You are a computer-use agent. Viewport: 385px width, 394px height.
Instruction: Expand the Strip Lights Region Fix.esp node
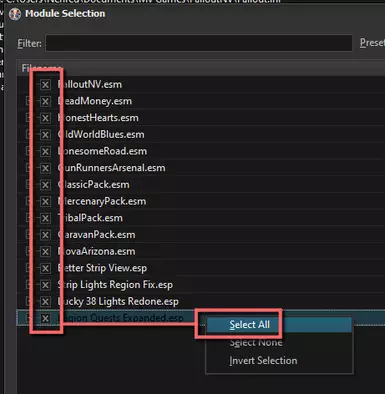point(28,285)
